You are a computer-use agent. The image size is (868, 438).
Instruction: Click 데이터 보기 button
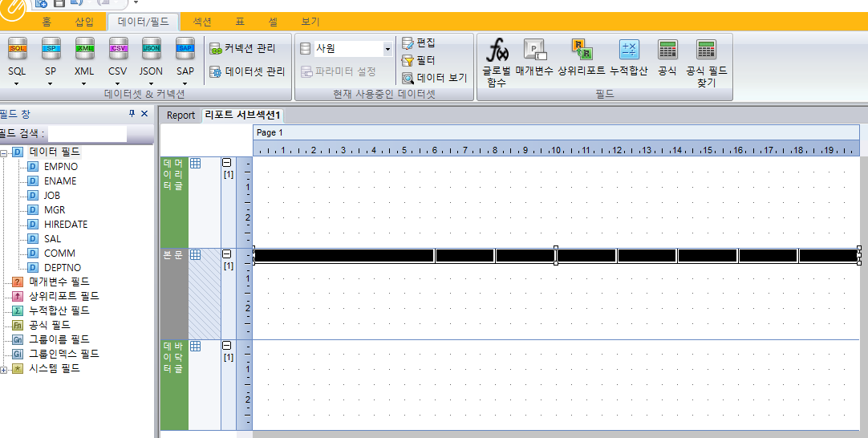435,78
